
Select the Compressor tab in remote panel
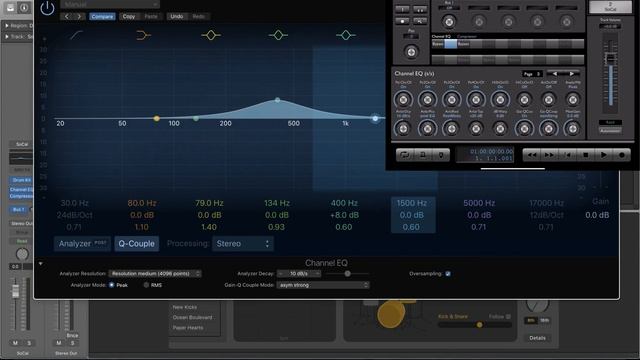tap(467, 36)
